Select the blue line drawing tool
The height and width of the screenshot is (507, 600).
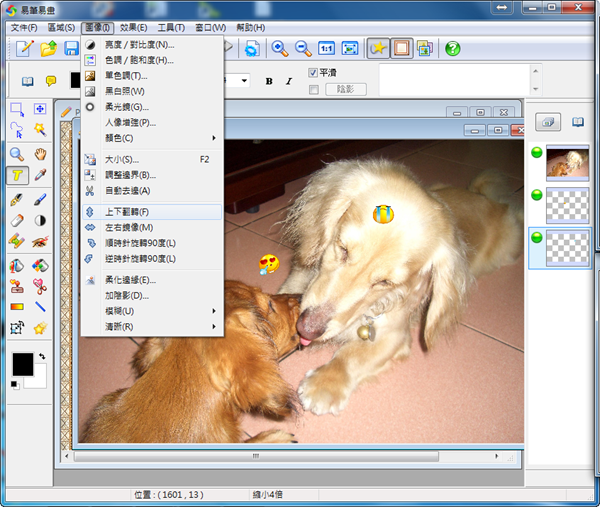[x=40, y=306]
